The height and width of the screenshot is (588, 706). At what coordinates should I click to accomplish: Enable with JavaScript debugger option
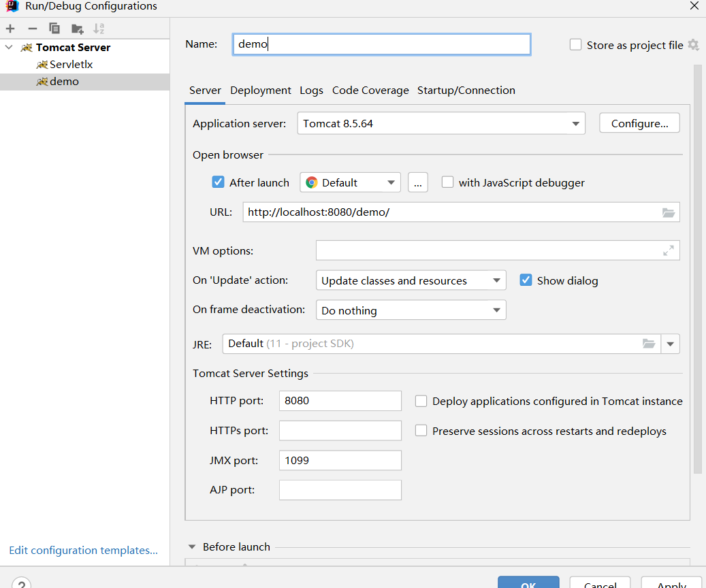(448, 182)
